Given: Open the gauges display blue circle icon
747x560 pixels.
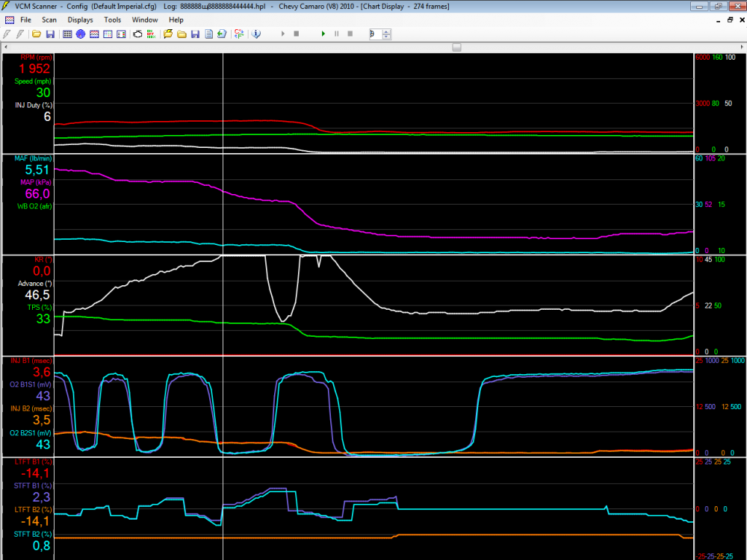Looking at the screenshot, I should [81, 34].
